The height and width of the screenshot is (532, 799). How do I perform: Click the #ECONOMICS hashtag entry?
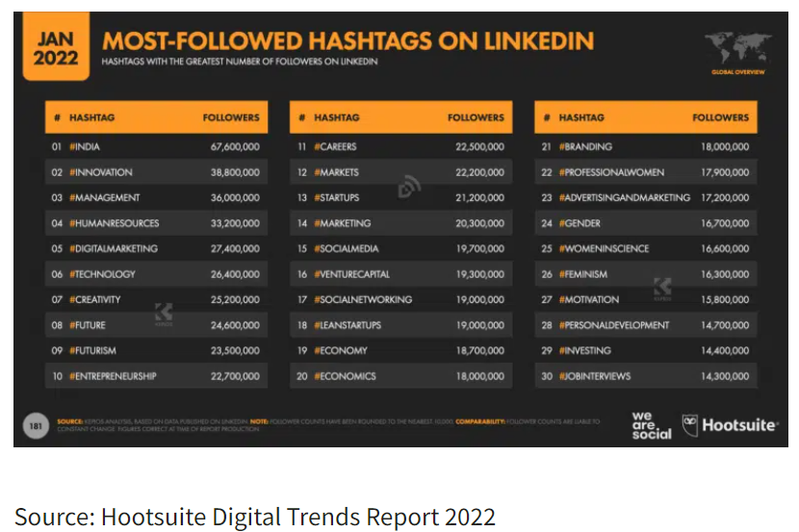click(345, 376)
